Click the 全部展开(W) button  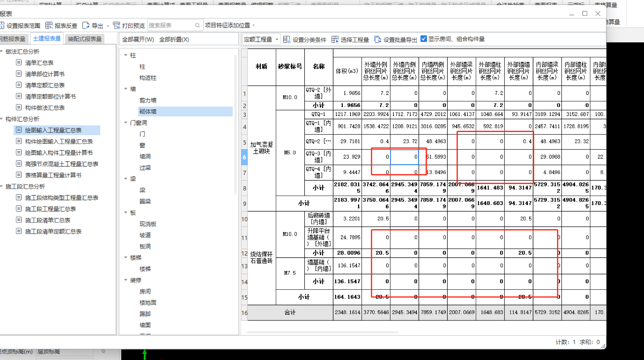pos(138,39)
